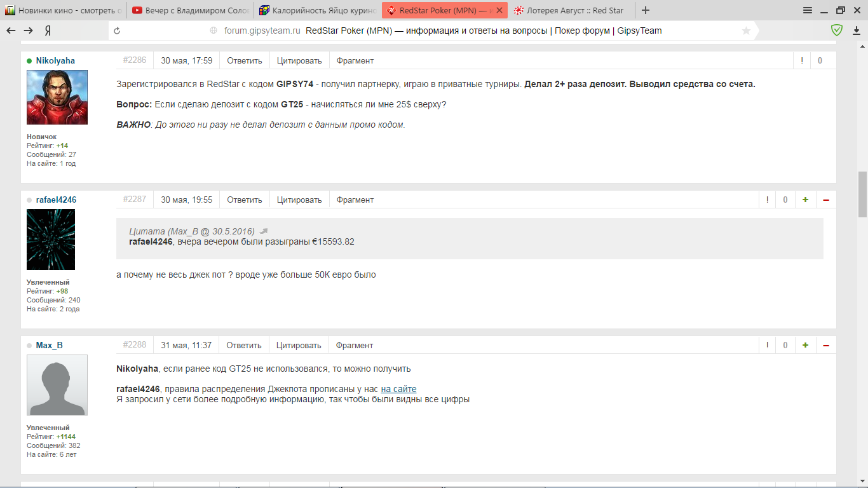The image size is (868, 488).
Task: Click the timestamp '30 мая, 17:59'
Action: (186, 60)
